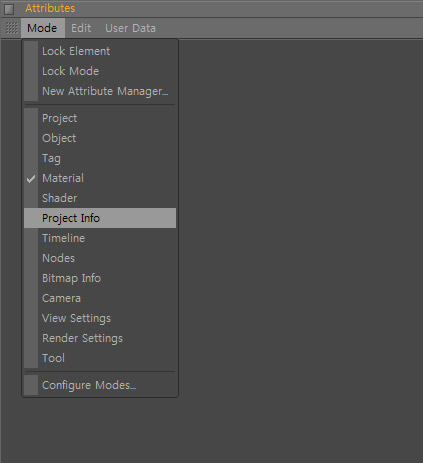423x463 pixels.
Task: Toggle Lock Mode option
Action: (100, 71)
